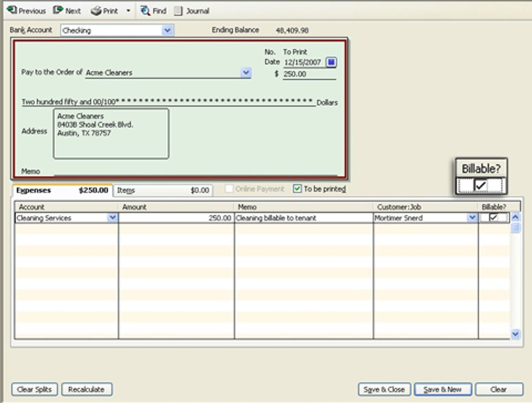Viewport: 532px width, 403px height.
Task: Click the Save & New button
Action: (x=443, y=389)
